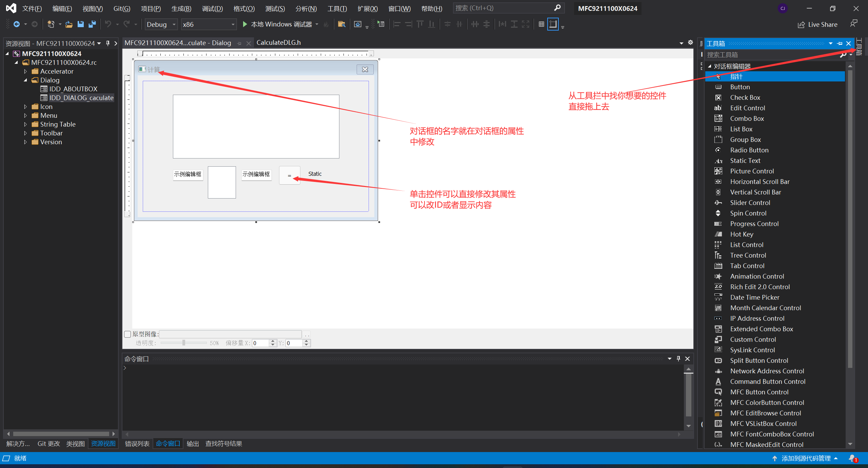Click the Save All toolbar icon
The width and height of the screenshot is (868, 468).
pyautogui.click(x=92, y=24)
